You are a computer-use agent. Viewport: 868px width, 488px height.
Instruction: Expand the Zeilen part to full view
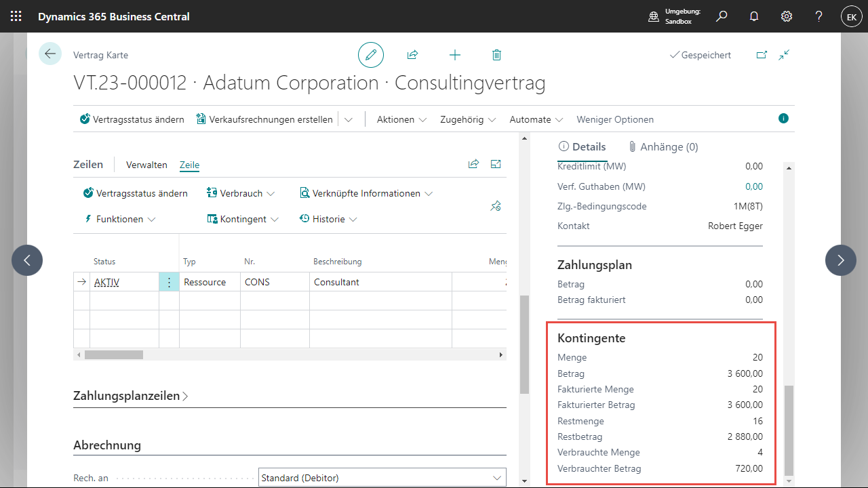496,164
